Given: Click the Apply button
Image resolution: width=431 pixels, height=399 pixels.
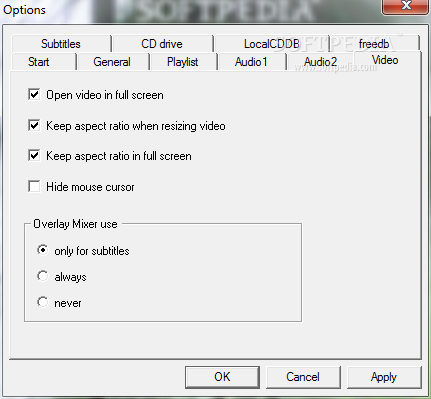Looking at the screenshot, I should pyautogui.click(x=384, y=377).
